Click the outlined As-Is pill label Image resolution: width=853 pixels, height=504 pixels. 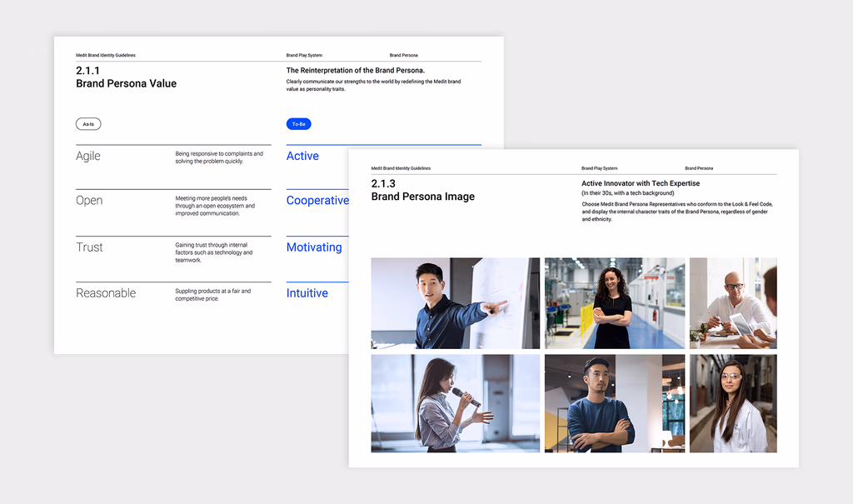tap(88, 124)
